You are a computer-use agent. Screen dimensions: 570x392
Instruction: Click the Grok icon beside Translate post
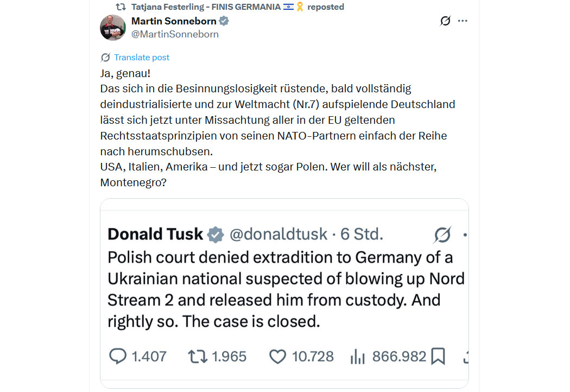105,58
